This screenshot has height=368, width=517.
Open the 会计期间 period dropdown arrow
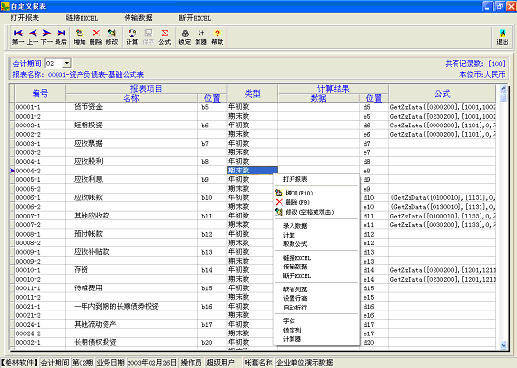(67, 63)
